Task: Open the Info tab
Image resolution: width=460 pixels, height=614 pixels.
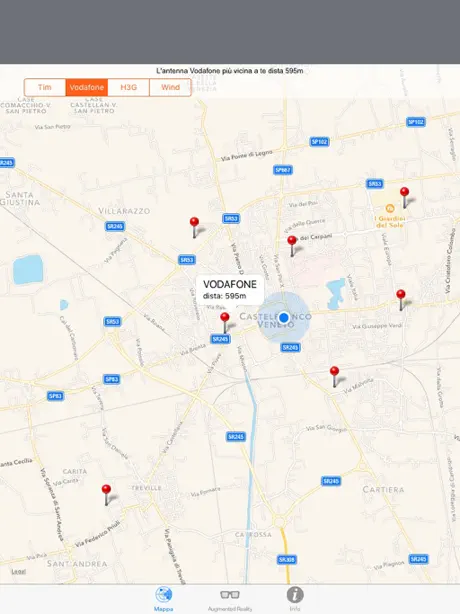Action: tap(295, 599)
